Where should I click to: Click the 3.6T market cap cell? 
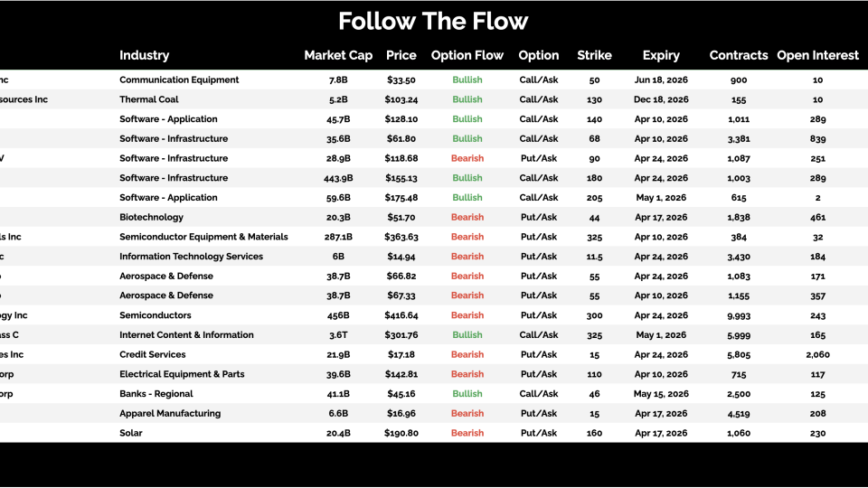[x=338, y=335]
